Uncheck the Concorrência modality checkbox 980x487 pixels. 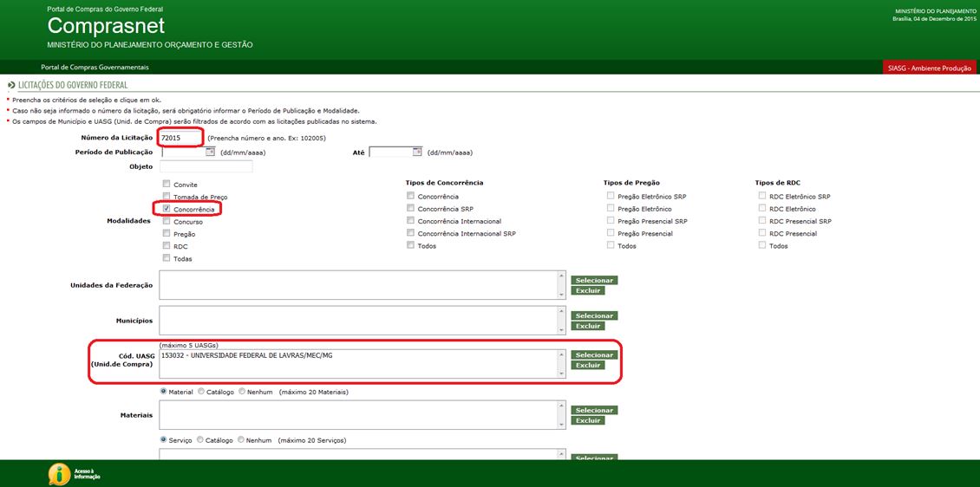pyautogui.click(x=167, y=209)
